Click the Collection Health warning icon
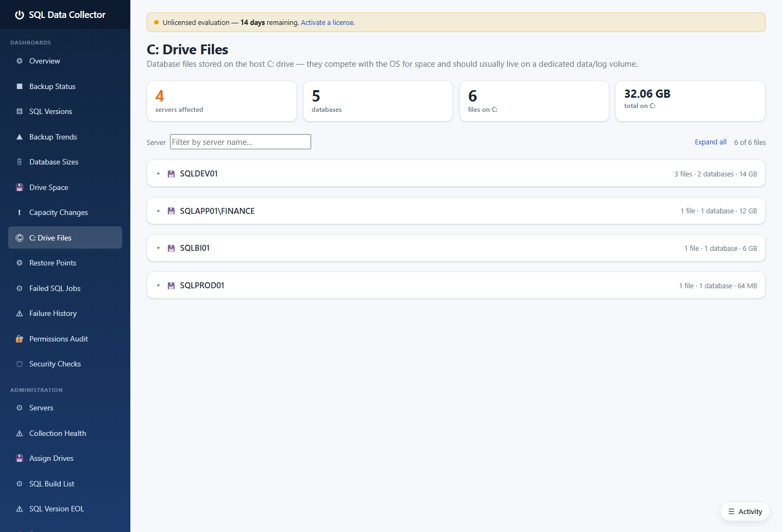 click(20, 433)
